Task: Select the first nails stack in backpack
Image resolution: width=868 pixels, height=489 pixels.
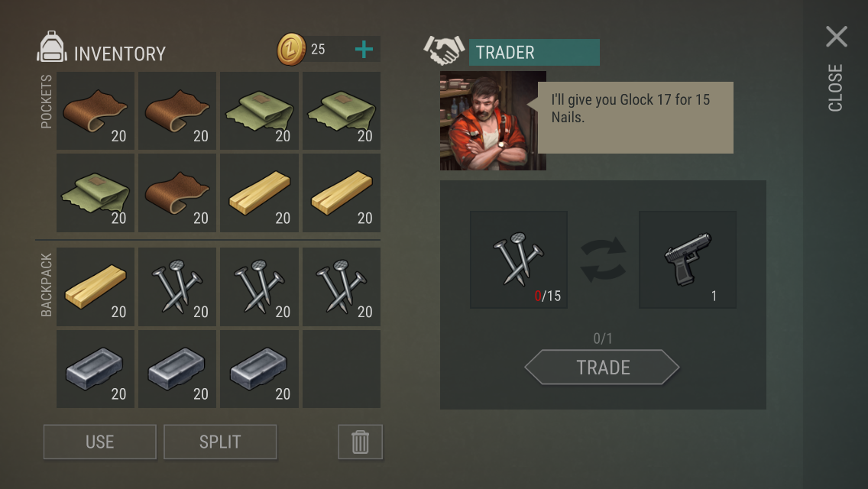Action: pos(177,287)
